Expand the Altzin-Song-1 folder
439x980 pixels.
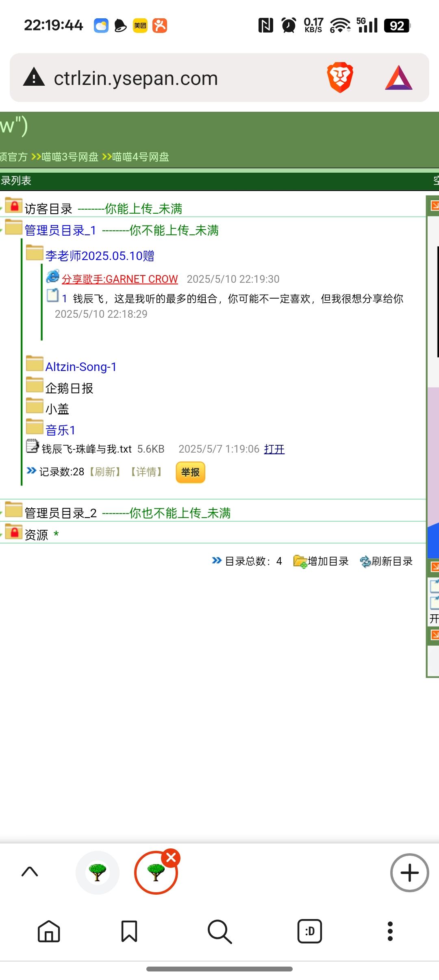click(81, 367)
